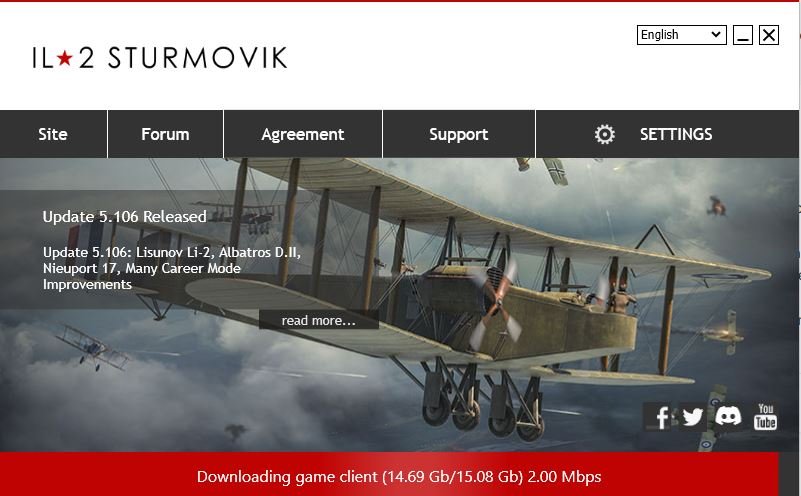Open the Discord icon
This screenshot has height=496, width=801.
(x=728, y=416)
